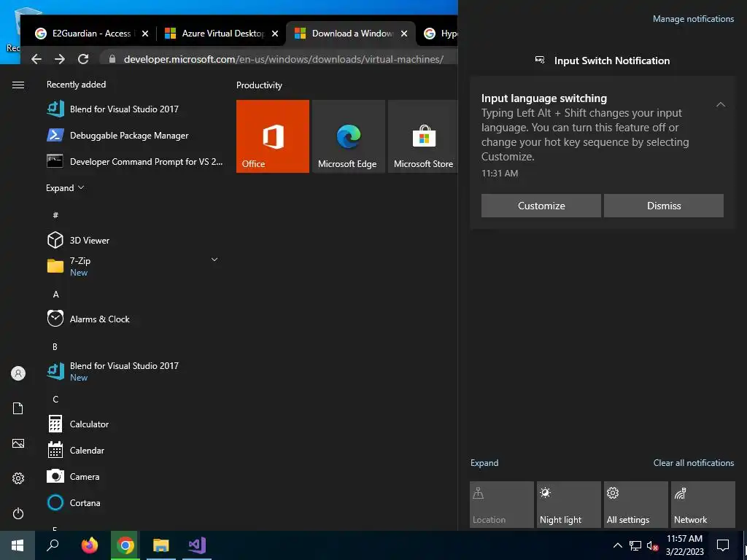747x560 pixels.
Task: Close the E2Guardian tab
Action: (145, 34)
